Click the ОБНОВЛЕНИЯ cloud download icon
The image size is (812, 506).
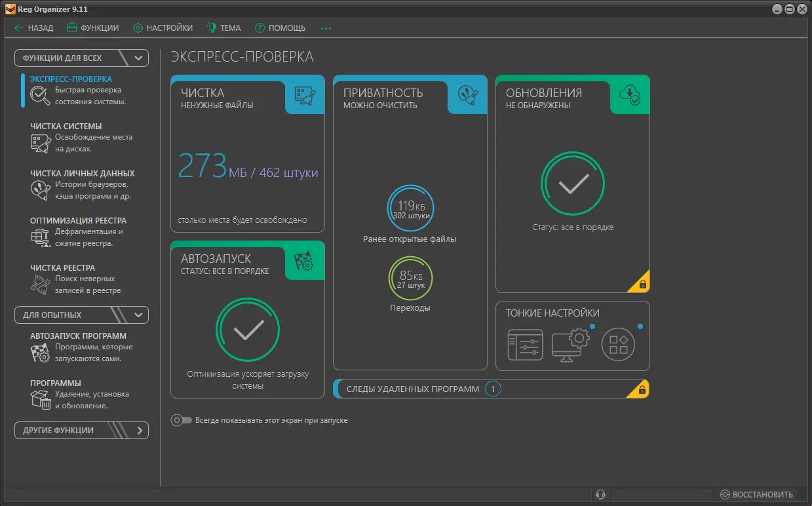tap(630, 94)
